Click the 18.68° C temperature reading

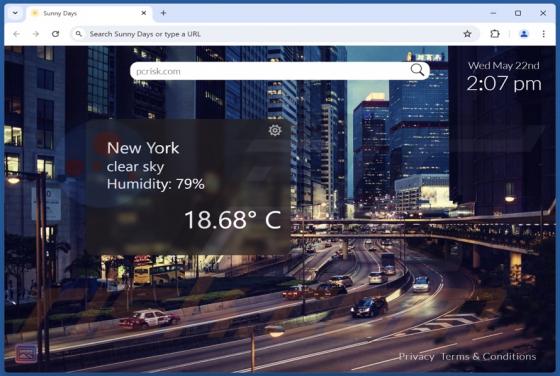pyautogui.click(x=232, y=220)
